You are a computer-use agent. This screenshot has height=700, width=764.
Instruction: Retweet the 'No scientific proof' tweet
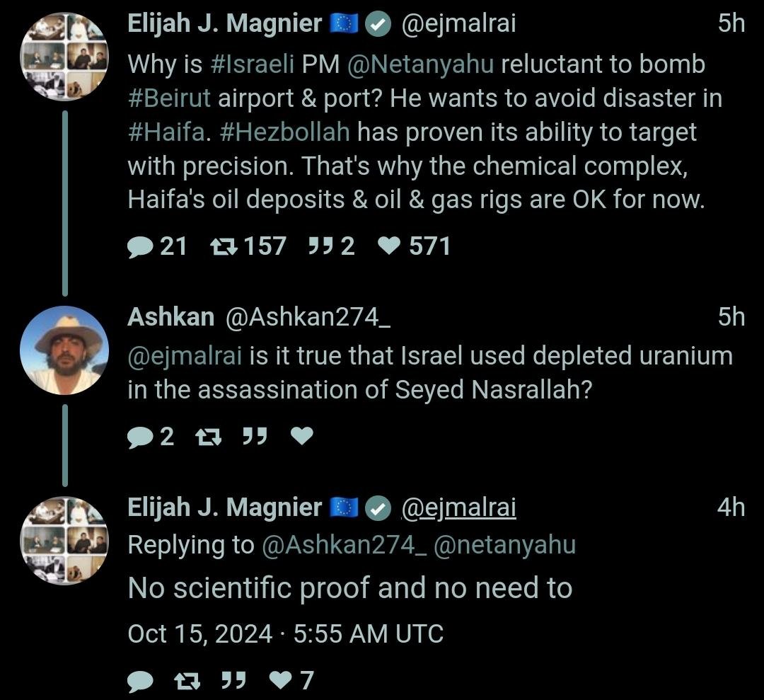coord(187,681)
